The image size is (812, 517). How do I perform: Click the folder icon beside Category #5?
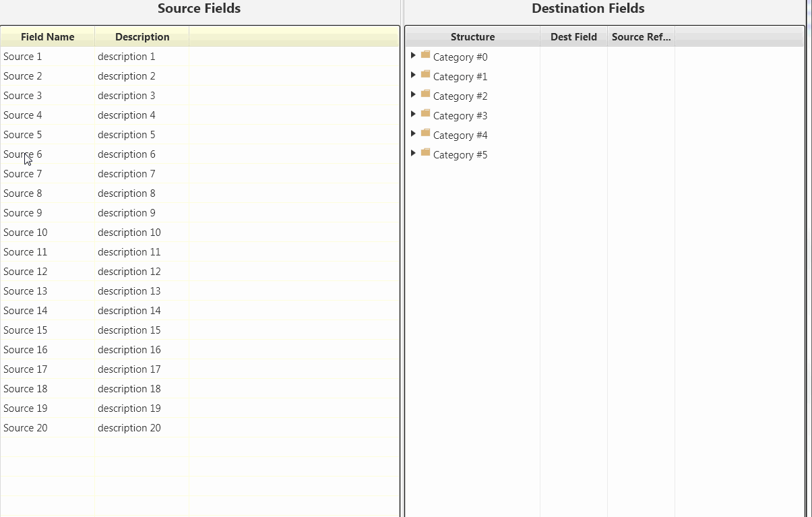point(425,152)
